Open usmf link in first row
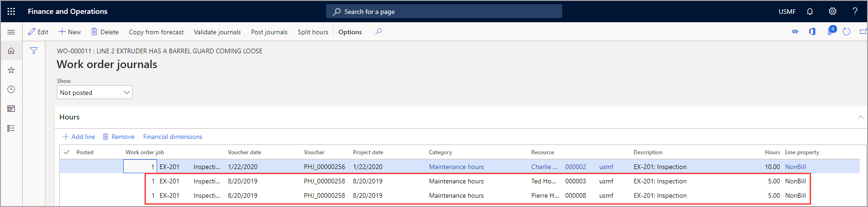 [606, 167]
